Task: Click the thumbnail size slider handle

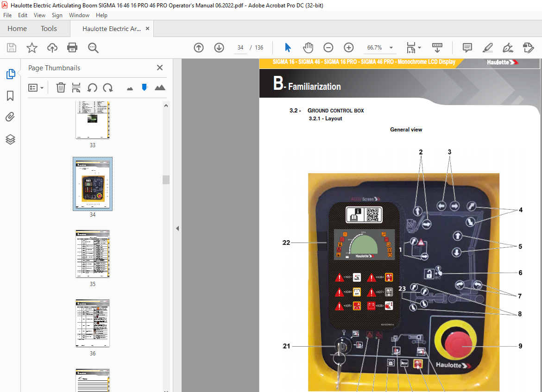Action: pos(145,87)
